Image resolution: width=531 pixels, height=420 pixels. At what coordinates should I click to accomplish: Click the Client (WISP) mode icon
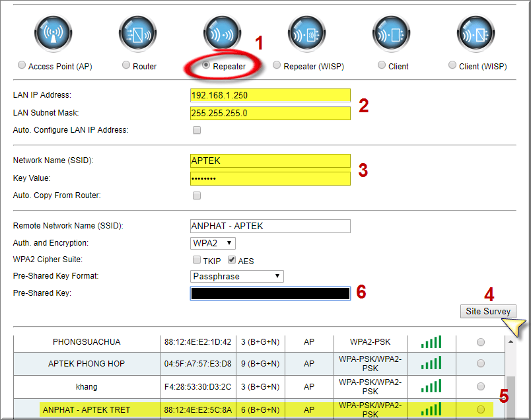(x=476, y=32)
